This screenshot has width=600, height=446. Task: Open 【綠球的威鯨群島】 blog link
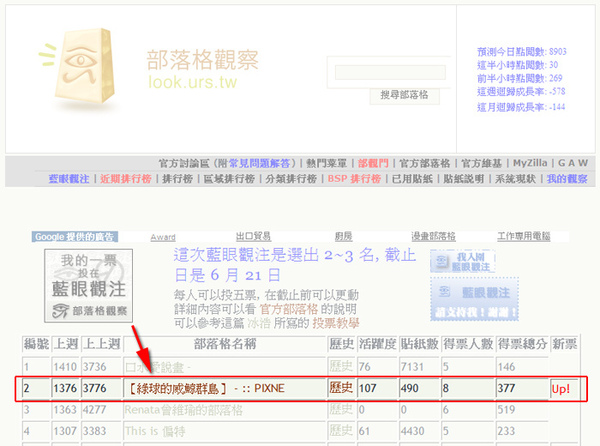[x=205, y=389]
